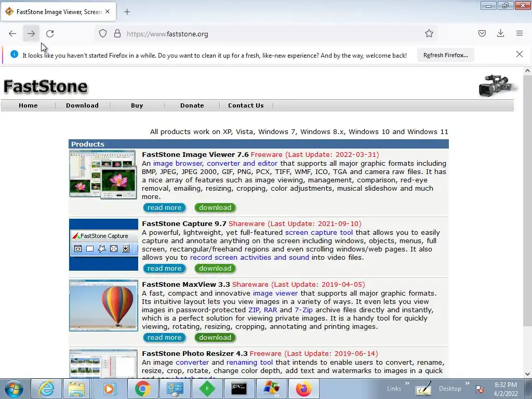Follow the renaming tool link

coord(249,363)
